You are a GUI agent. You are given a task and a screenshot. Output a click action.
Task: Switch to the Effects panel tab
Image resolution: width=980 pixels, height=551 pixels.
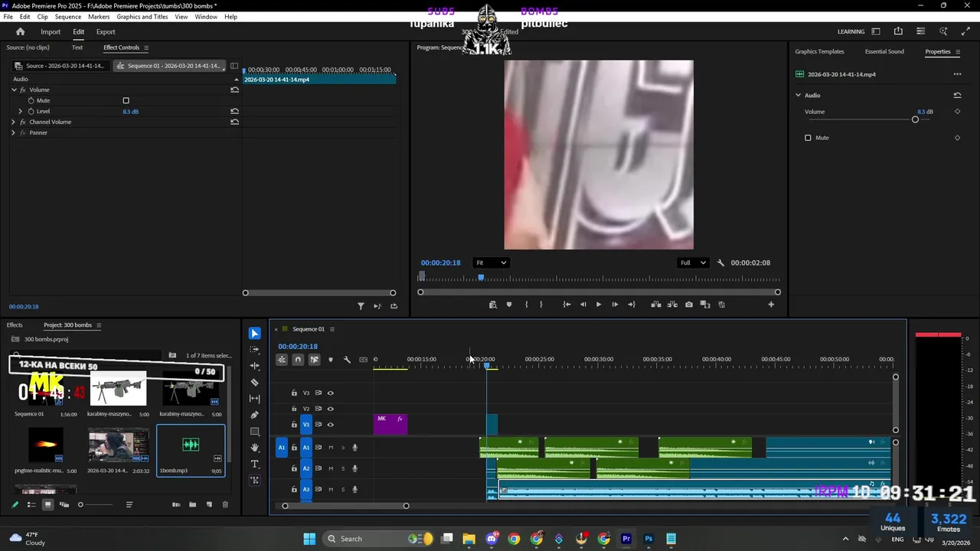[15, 325]
